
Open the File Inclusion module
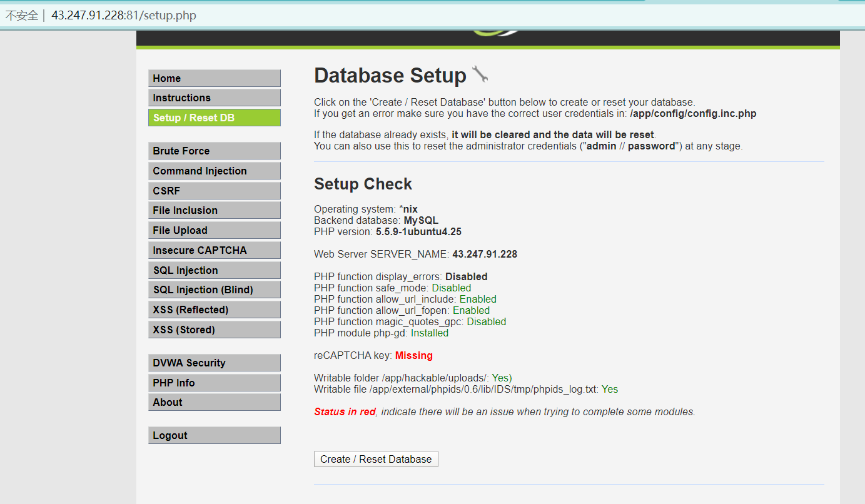pos(214,210)
